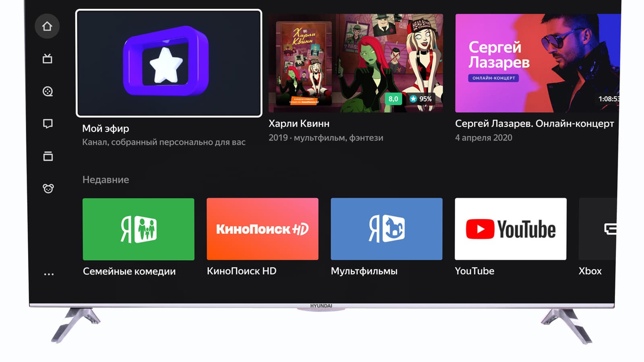The width and height of the screenshot is (644, 362).
Task: Play the Сергей Лазарев online concert card
Action: click(x=538, y=63)
